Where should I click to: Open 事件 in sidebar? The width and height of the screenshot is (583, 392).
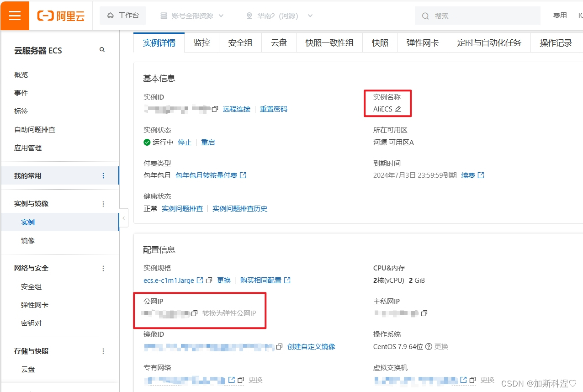tap(21, 93)
